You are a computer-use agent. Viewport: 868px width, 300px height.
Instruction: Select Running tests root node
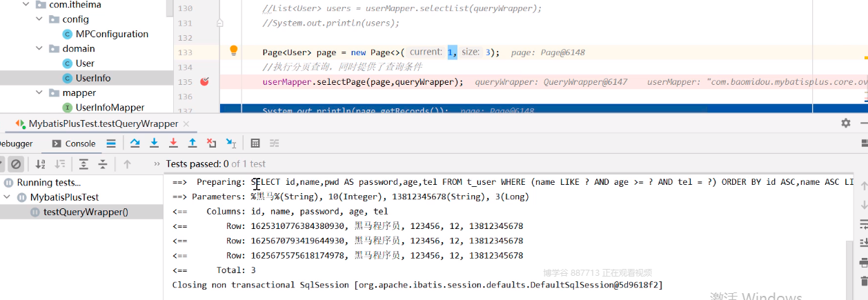(x=42, y=183)
